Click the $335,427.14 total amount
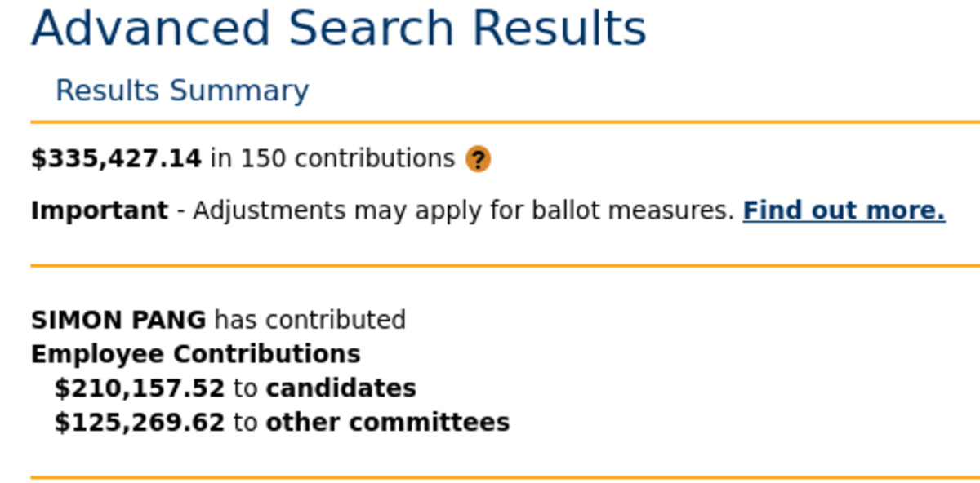980x483 pixels. pyautogui.click(x=116, y=158)
